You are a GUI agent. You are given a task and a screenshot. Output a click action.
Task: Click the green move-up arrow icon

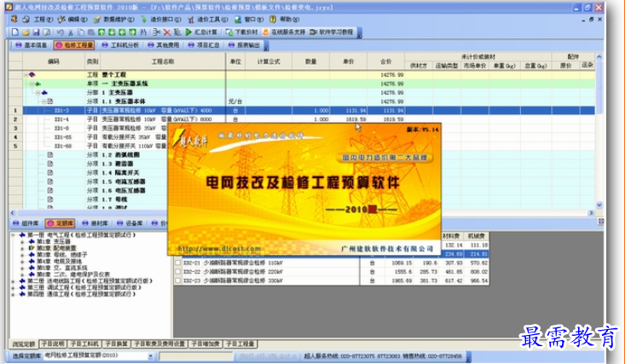pyautogui.click(x=101, y=32)
